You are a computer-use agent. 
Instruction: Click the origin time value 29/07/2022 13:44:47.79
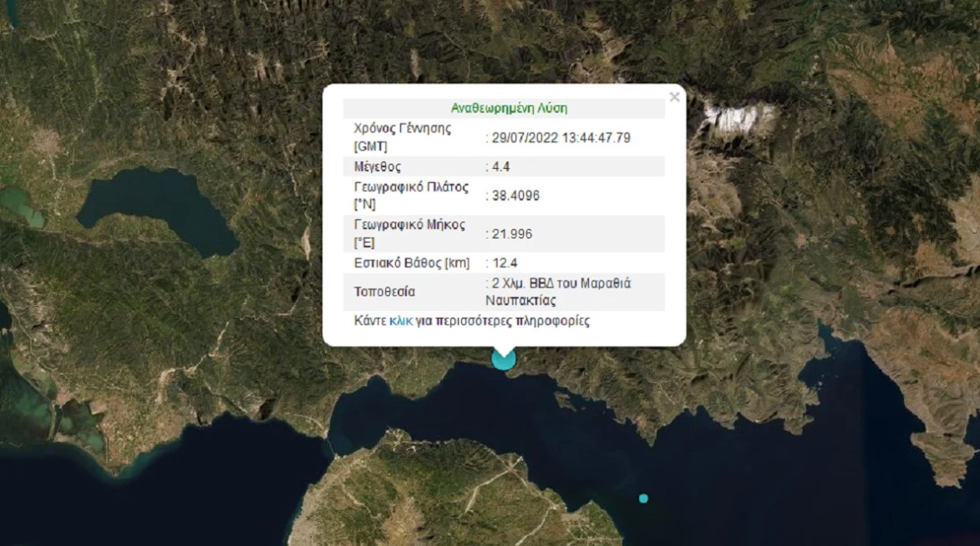tap(560, 137)
